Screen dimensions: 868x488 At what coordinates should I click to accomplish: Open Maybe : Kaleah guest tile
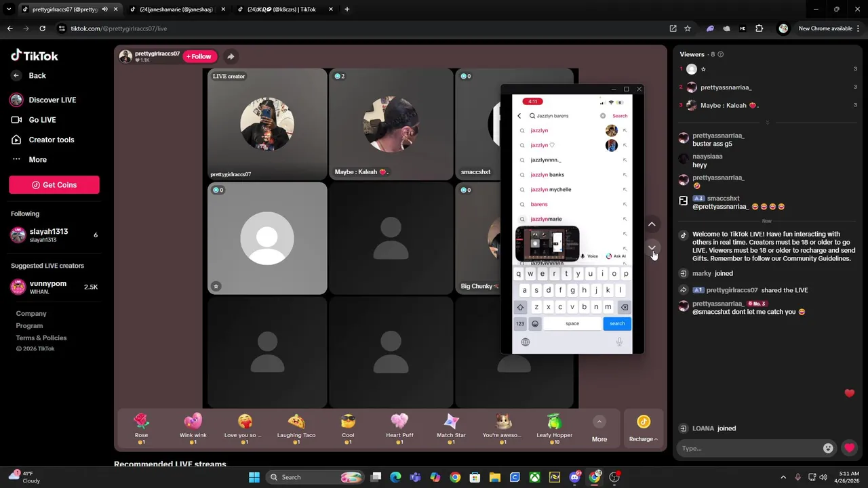(x=391, y=124)
